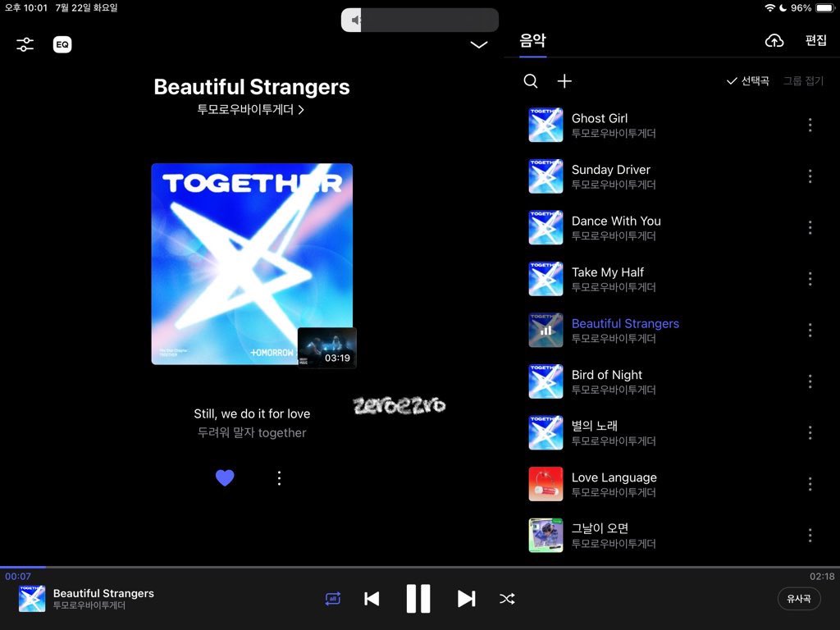Image resolution: width=840 pixels, height=630 pixels.
Task: Add songs with the plus icon
Action: point(564,81)
